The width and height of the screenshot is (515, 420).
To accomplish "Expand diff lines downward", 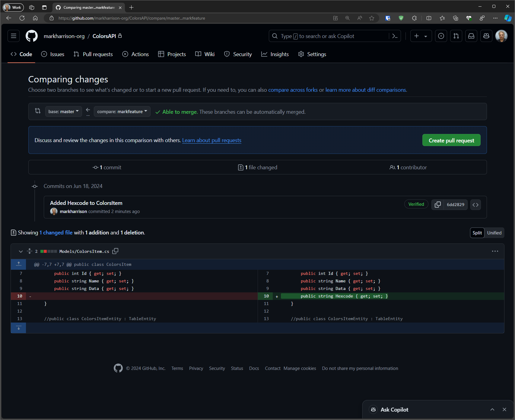I will click(19, 328).
